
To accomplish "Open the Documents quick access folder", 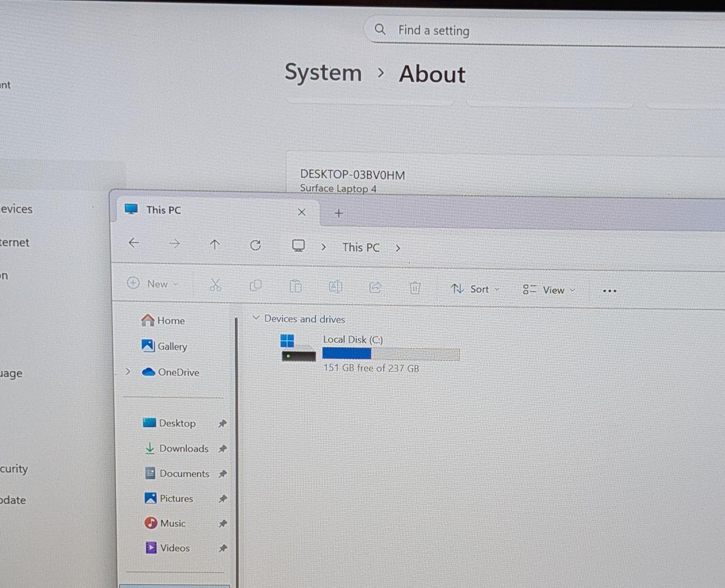I will (177, 473).
